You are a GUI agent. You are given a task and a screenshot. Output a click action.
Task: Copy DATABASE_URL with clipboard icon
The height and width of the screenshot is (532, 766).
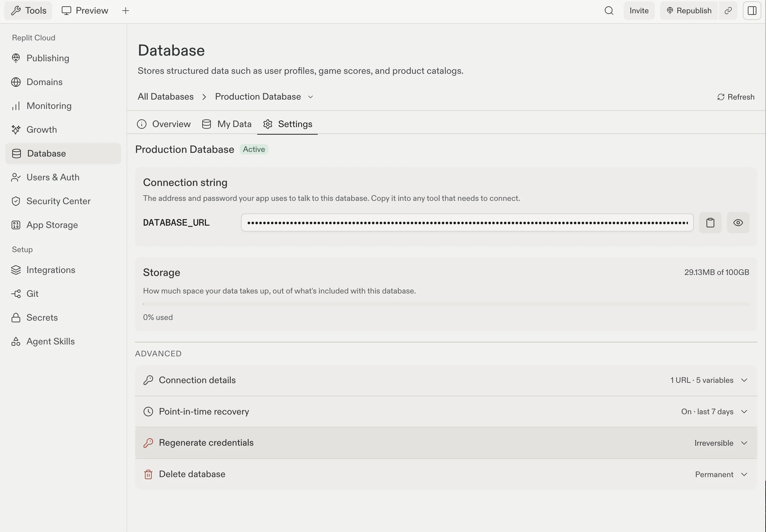[710, 223]
